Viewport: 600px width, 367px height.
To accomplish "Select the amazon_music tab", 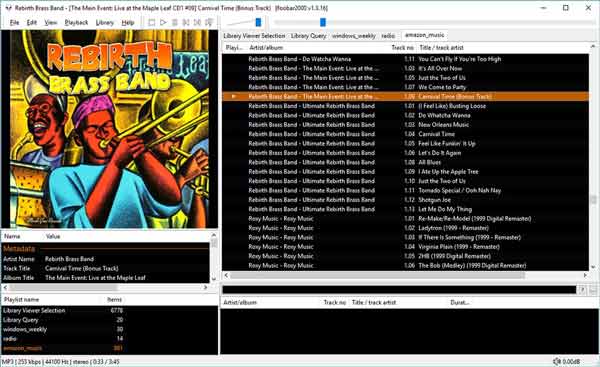I will pos(425,35).
